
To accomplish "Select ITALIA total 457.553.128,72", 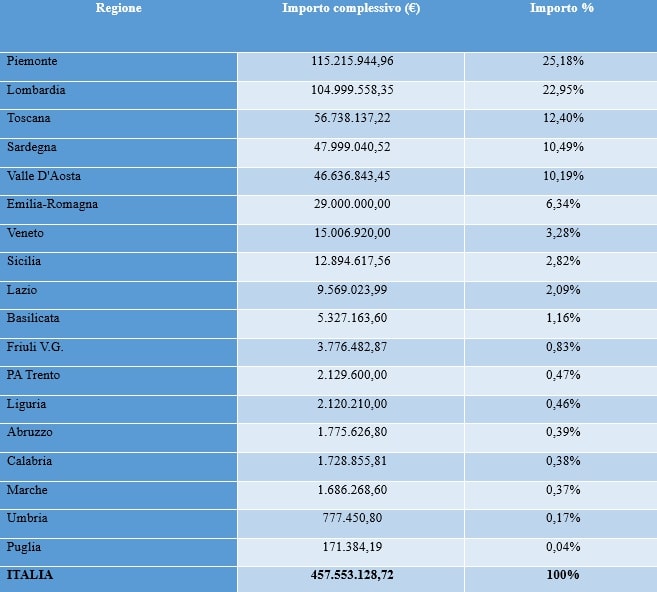I will pos(352,574).
